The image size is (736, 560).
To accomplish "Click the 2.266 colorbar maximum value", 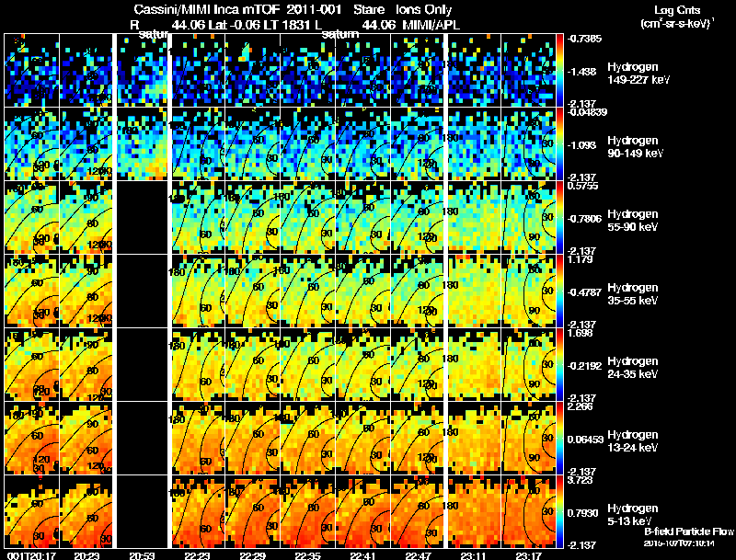I will 580,406.
